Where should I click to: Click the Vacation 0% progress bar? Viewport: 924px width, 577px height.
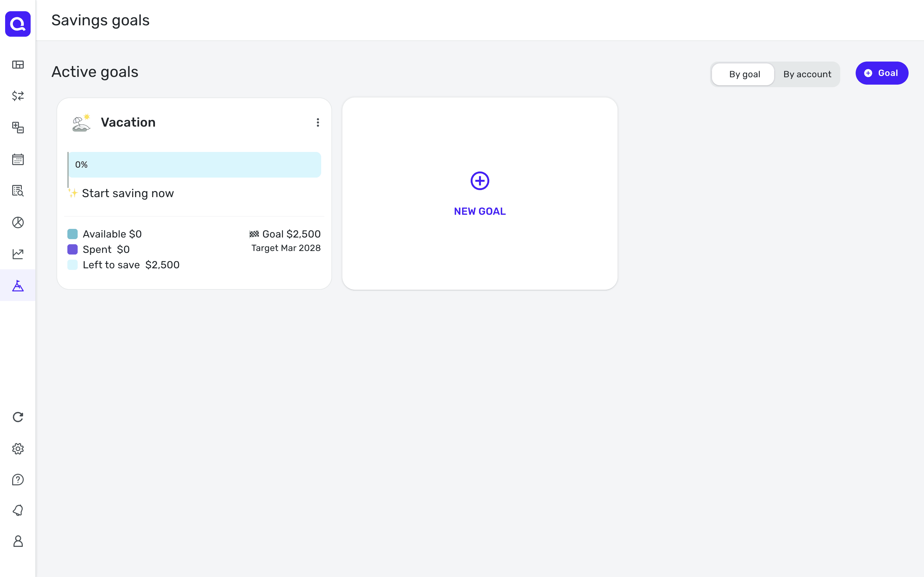coord(194,165)
